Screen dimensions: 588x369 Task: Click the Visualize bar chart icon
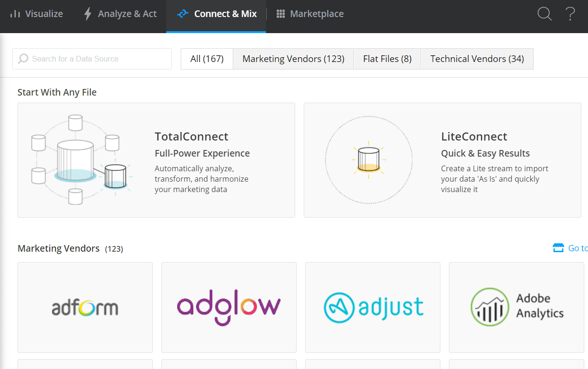click(15, 14)
